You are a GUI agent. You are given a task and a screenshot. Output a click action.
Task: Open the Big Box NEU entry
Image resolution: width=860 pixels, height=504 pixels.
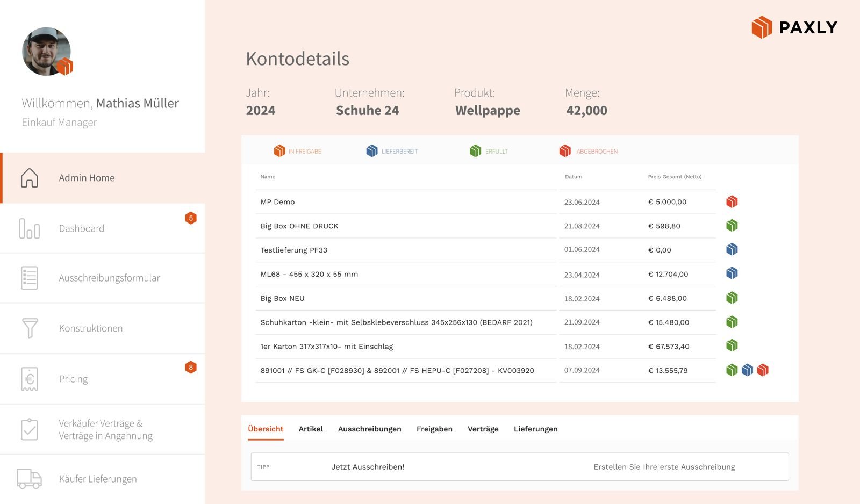click(282, 298)
